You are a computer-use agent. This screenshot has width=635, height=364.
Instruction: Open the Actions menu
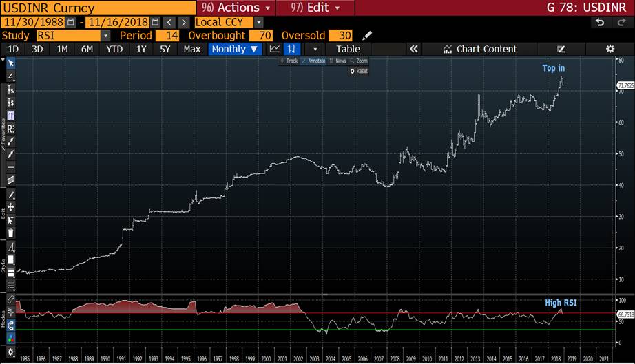coord(236,8)
